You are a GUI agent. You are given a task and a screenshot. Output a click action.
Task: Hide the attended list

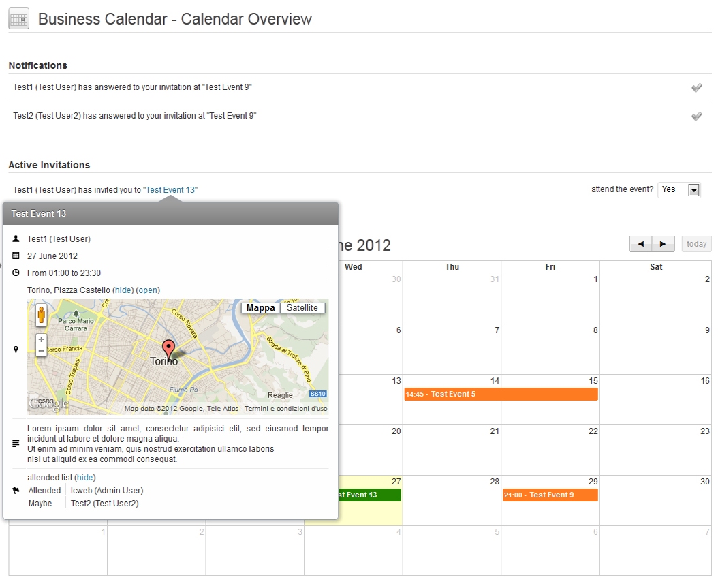pyautogui.click(x=84, y=477)
